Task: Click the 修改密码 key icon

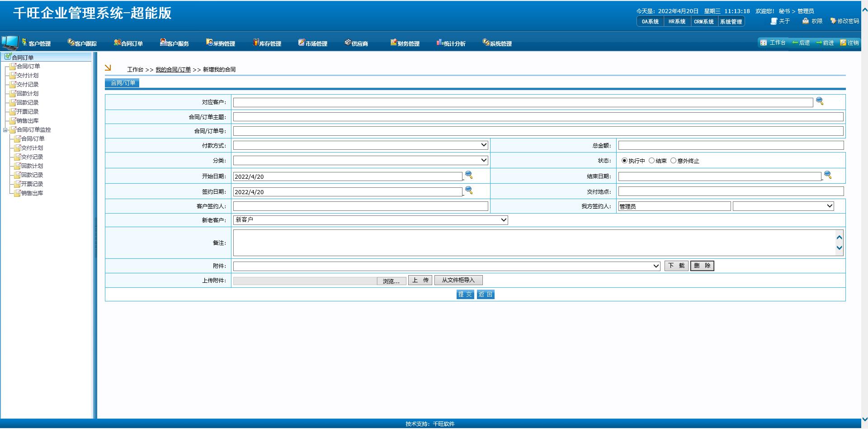Action: tap(833, 21)
